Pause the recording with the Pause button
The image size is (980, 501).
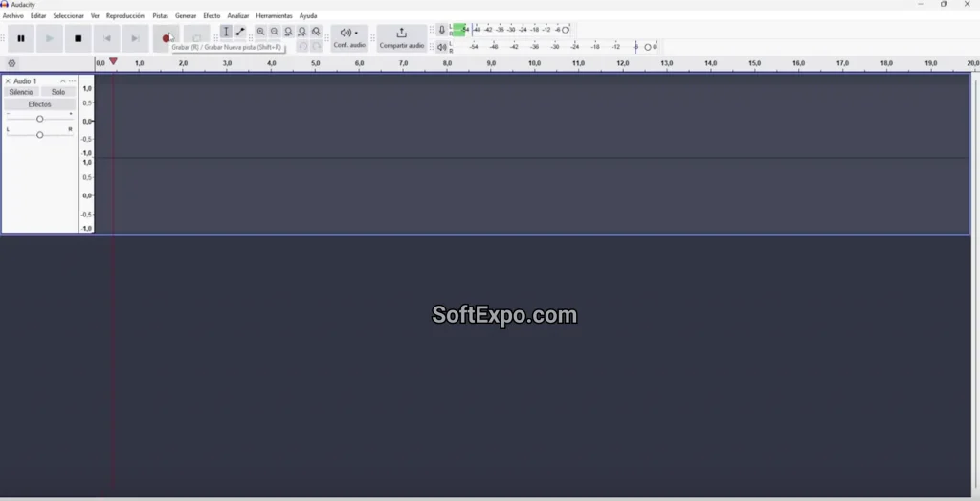(21, 38)
